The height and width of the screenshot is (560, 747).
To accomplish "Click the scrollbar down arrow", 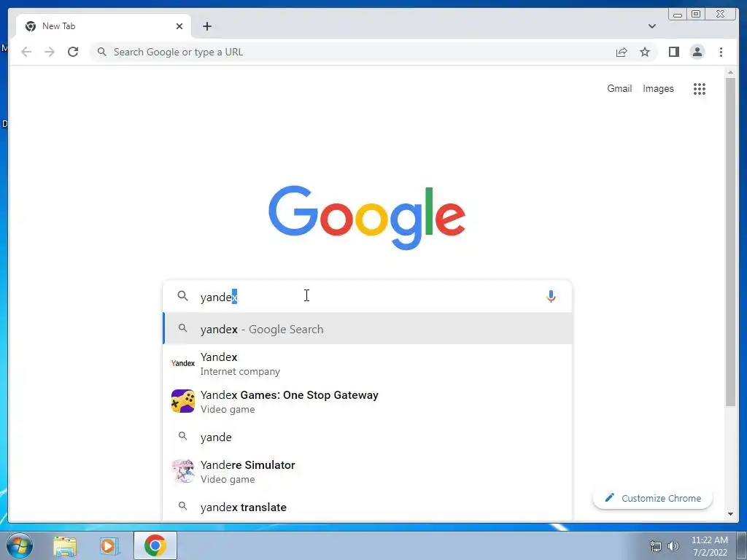I will 730,514.
